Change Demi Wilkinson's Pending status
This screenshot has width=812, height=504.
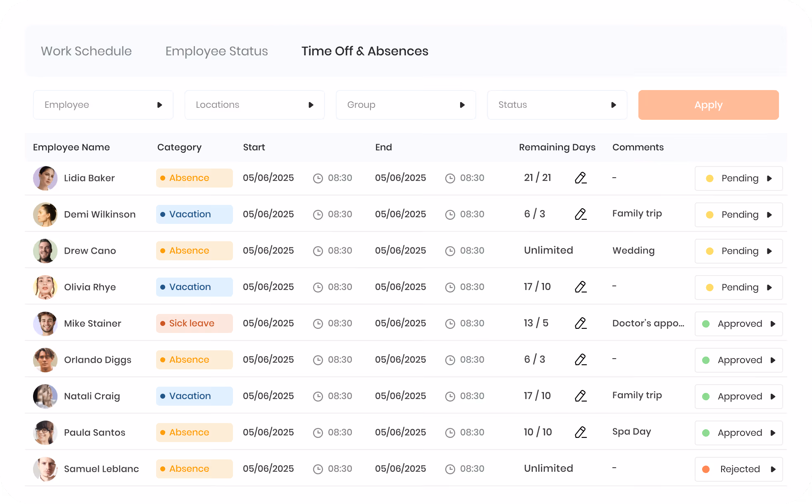tap(738, 215)
